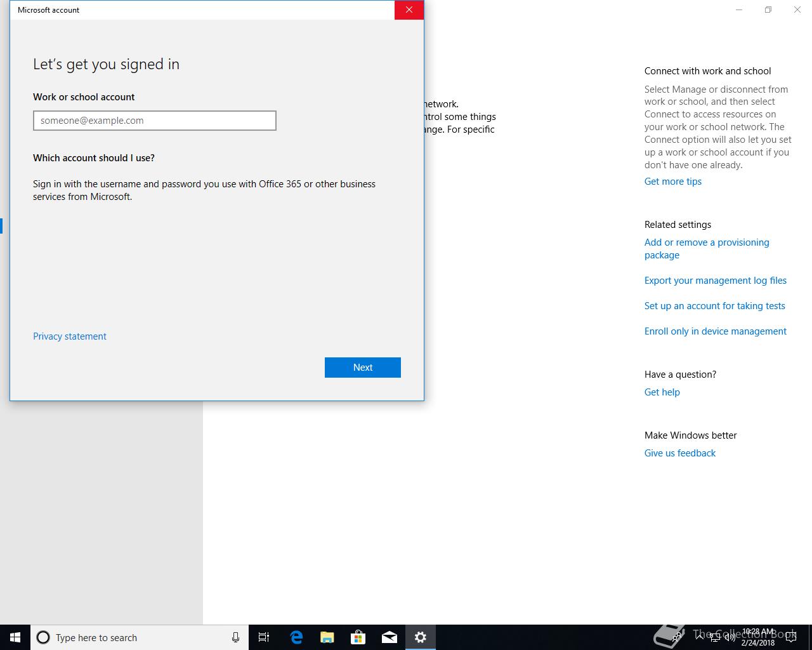This screenshot has height=650, width=812.
Task: Click the "Related settings" heading
Action: coord(678,225)
